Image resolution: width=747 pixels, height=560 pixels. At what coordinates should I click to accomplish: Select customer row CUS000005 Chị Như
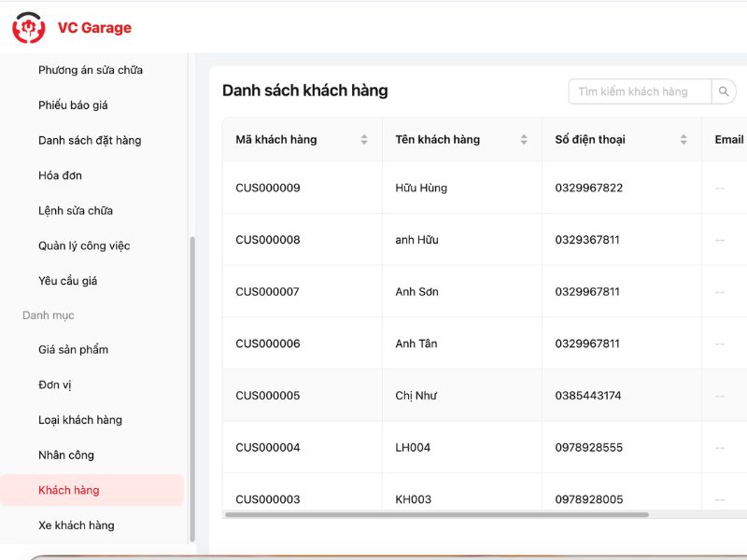(x=420, y=395)
